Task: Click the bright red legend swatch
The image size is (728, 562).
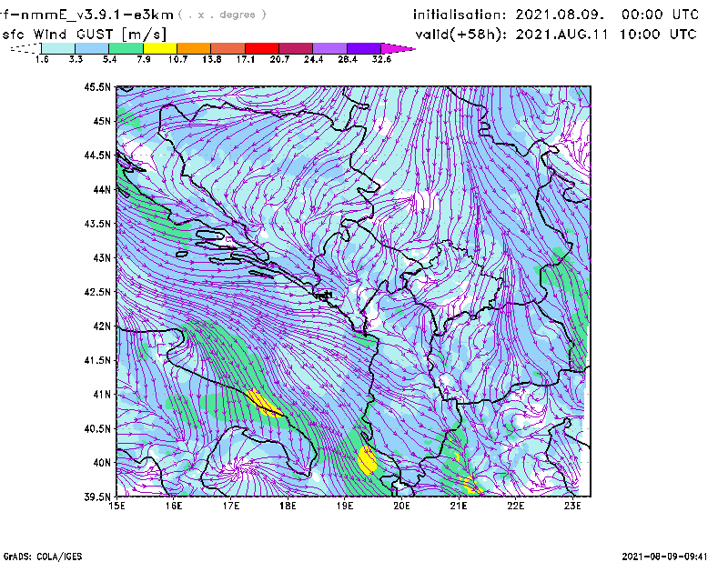Action: coord(262,47)
